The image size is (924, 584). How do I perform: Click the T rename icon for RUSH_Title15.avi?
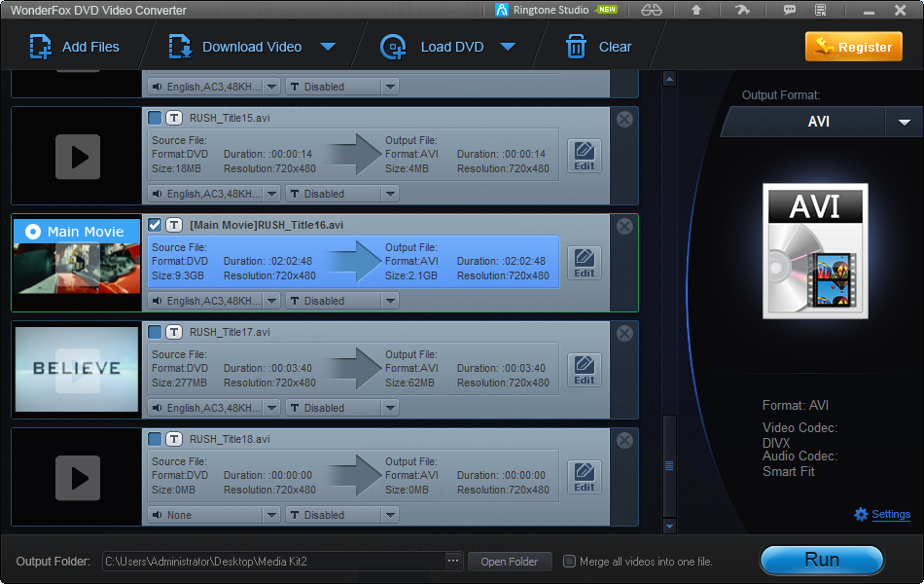pyautogui.click(x=174, y=118)
